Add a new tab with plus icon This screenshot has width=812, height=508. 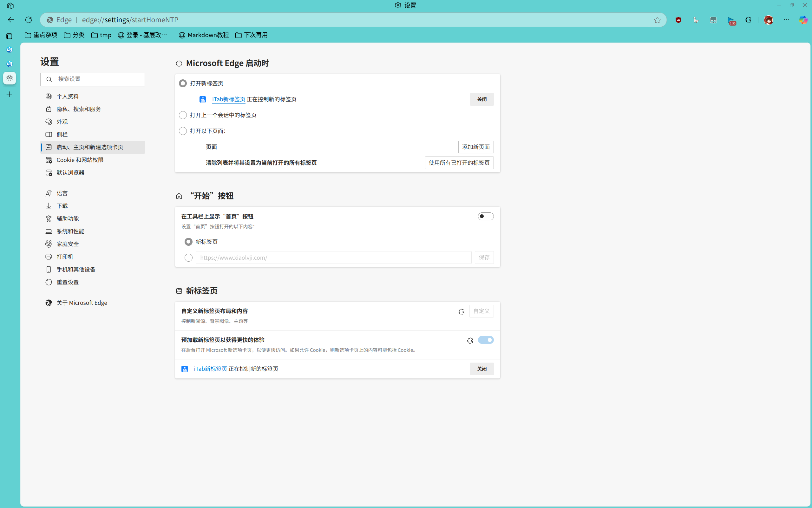pyautogui.click(x=10, y=94)
